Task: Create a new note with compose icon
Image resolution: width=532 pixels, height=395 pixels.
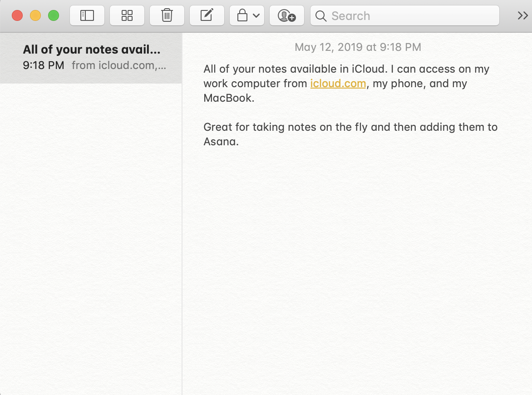Action: coord(207,16)
